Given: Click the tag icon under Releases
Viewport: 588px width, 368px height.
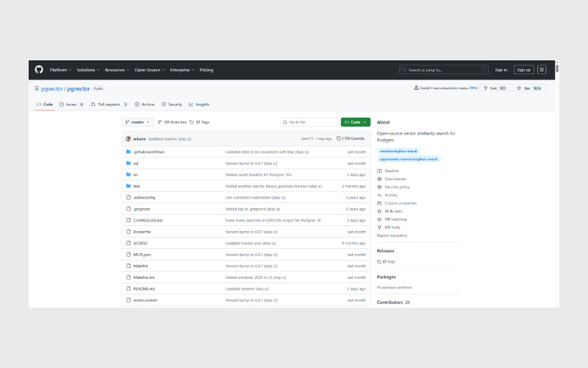Looking at the screenshot, I should 379,261.
